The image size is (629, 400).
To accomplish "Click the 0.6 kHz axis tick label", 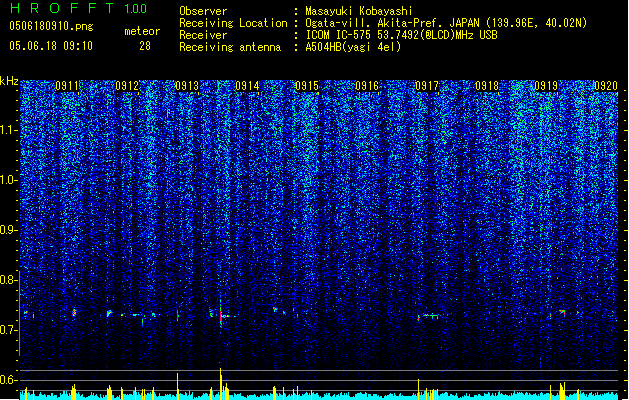I will [x=9, y=380].
